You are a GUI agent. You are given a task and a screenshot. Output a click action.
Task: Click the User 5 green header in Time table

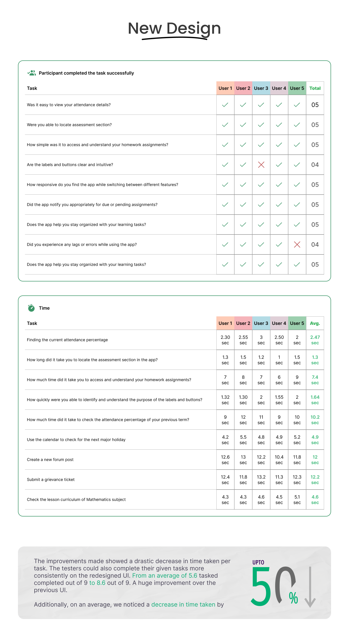(297, 323)
